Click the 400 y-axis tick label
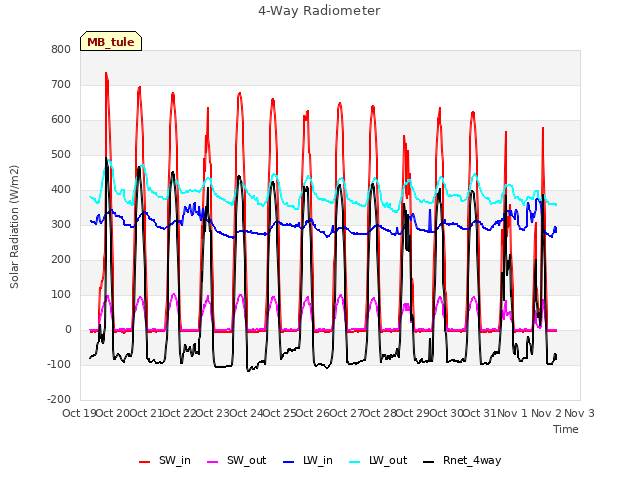This screenshot has width=640, height=480. [x=61, y=189]
